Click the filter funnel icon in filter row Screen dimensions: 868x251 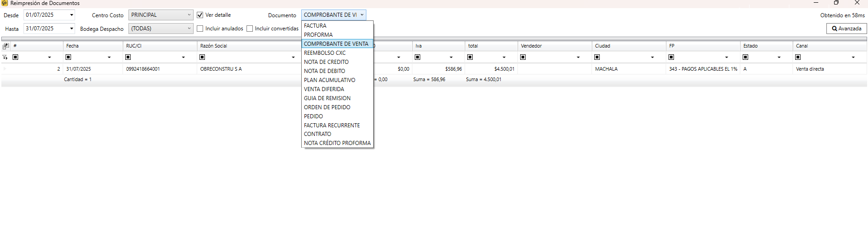tap(5, 57)
